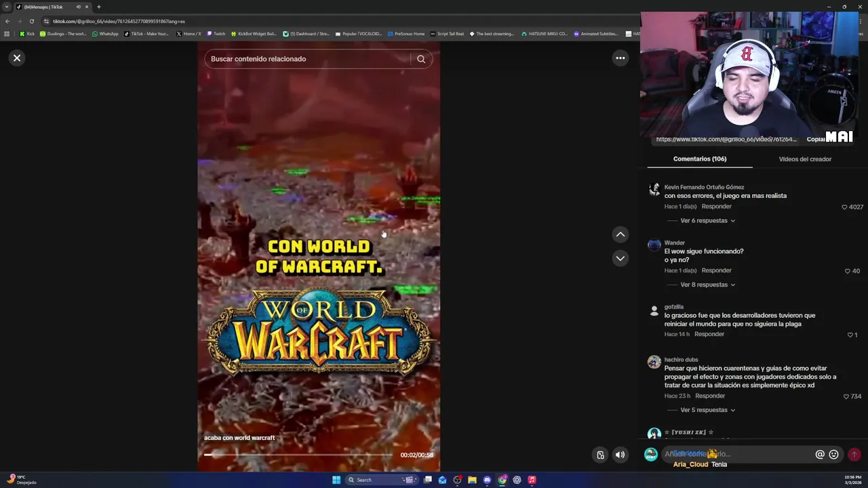868x488 pixels.
Task: Click the address bar URL
Action: click(x=119, y=21)
